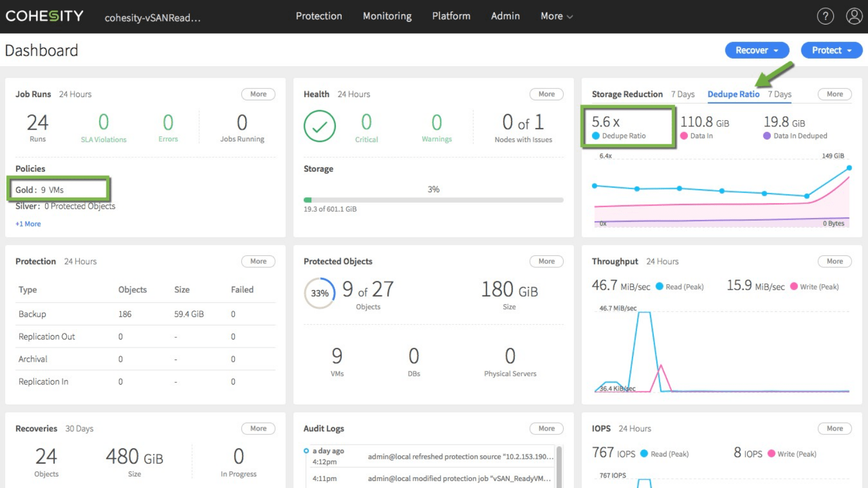The height and width of the screenshot is (488, 868).
Task: Open the Protect dropdown button
Action: click(832, 50)
